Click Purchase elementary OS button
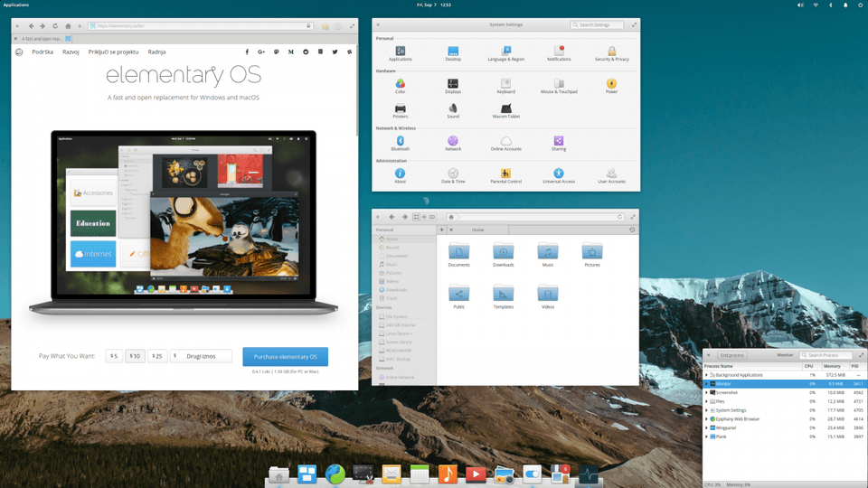Viewport: 868px width, 488px height. [x=285, y=357]
